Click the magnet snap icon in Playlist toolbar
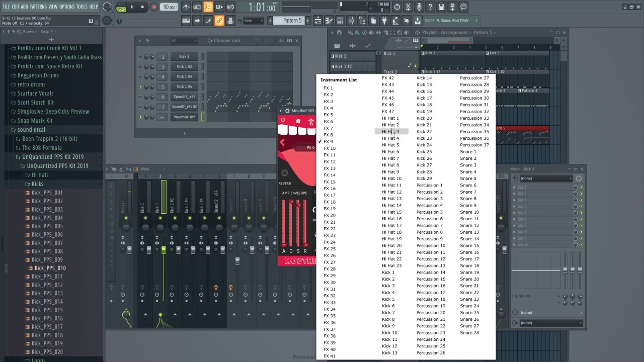 [x=339, y=33]
